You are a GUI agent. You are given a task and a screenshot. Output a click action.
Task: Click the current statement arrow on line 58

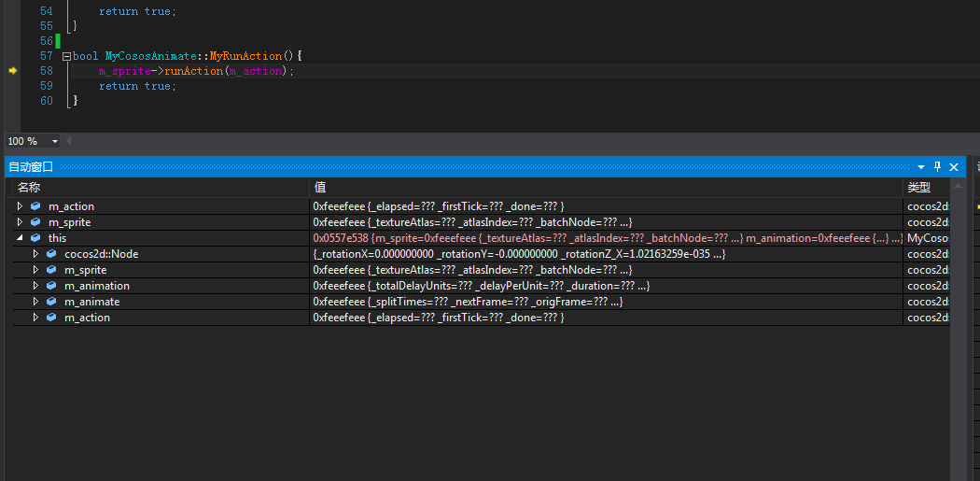pyautogui.click(x=13, y=70)
